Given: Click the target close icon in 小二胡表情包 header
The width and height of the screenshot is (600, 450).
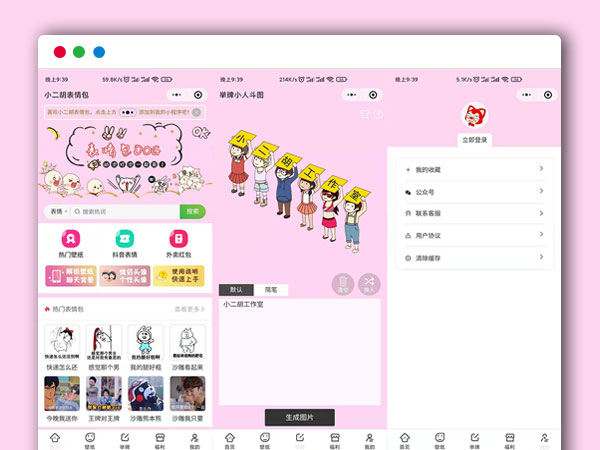Looking at the screenshot, I should (x=198, y=95).
